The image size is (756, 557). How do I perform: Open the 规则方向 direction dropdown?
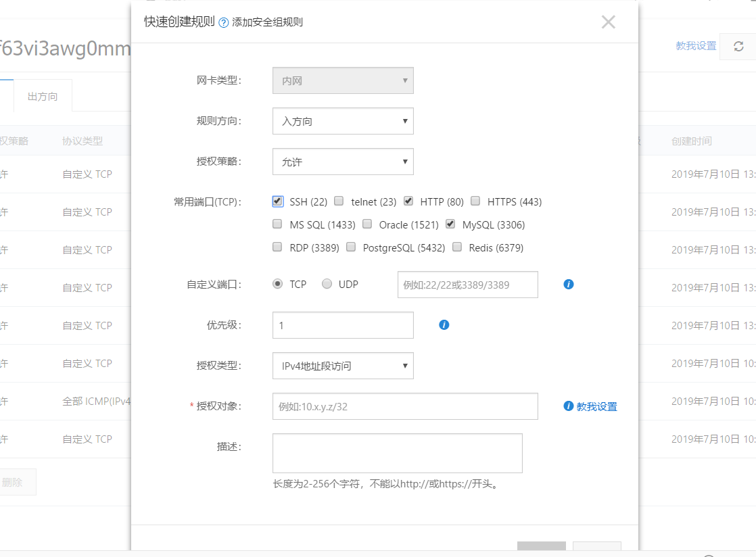coord(342,121)
